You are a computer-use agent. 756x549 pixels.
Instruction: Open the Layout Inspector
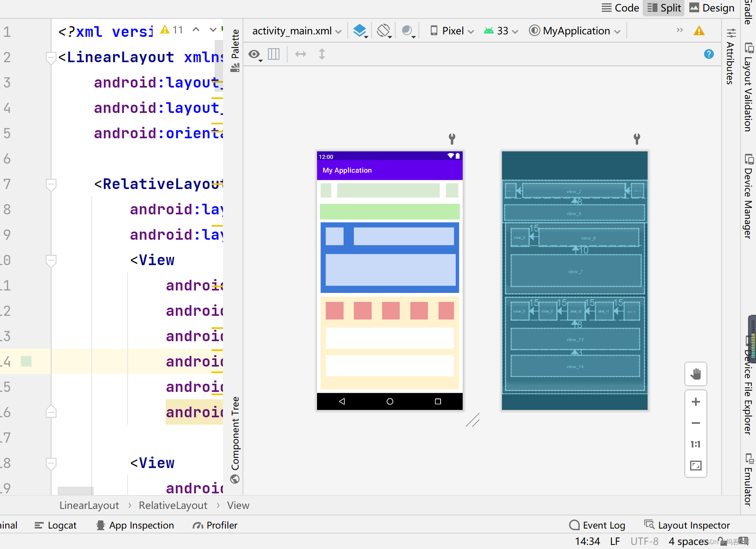[687, 525]
